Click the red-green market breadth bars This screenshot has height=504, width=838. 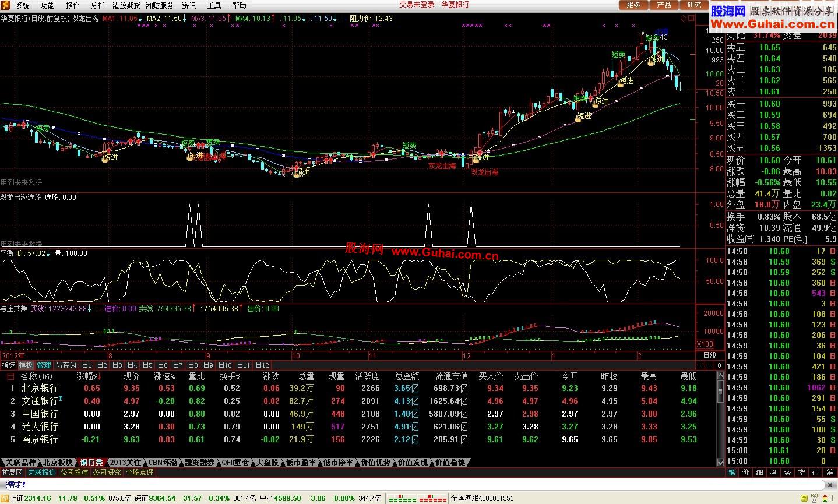click(418, 498)
